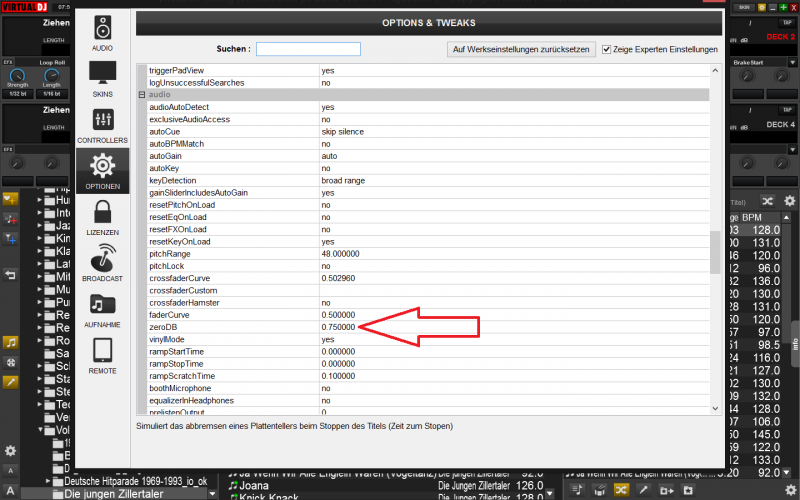Select the crossfaderCurve option row
This screenshot has width=800, height=500.
[x=428, y=278]
